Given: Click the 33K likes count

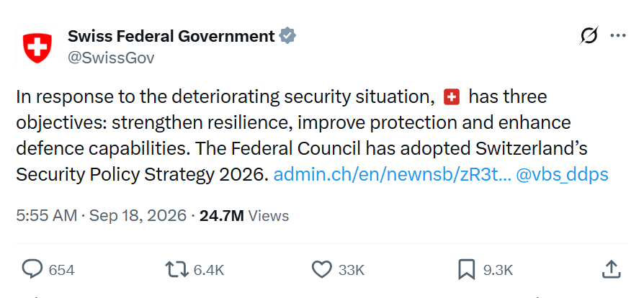Looking at the screenshot, I should pyautogui.click(x=352, y=270).
